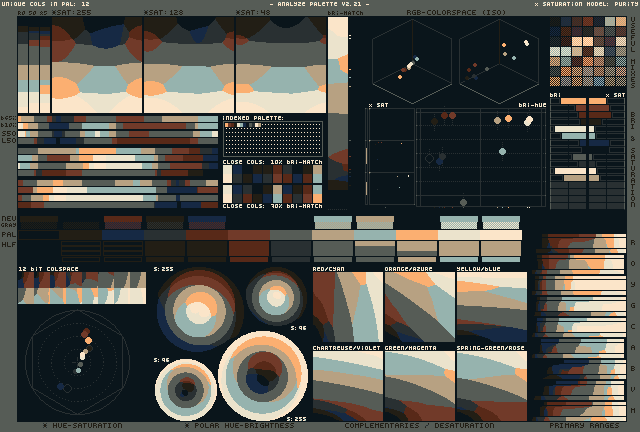Open the SPRING-GREEN/ROSE complementary map
The image size is (640, 432).
[492, 386]
